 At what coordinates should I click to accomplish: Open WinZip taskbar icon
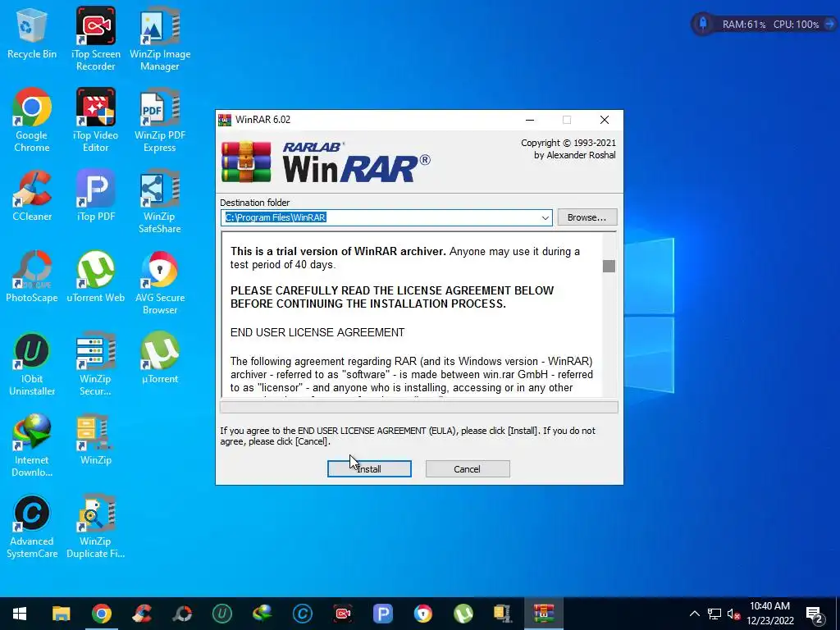[503, 614]
